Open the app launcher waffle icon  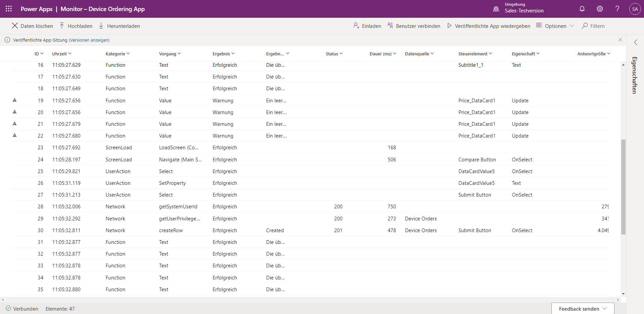coord(9,9)
